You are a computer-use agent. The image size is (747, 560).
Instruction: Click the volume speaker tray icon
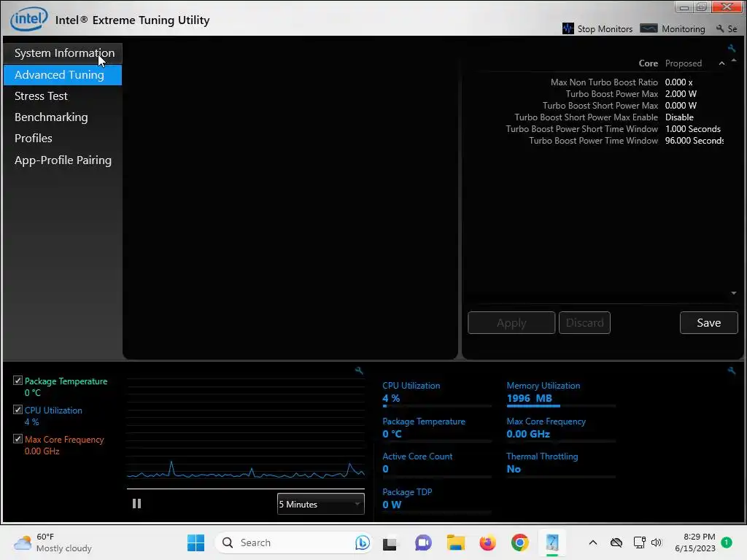[x=657, y=542]
